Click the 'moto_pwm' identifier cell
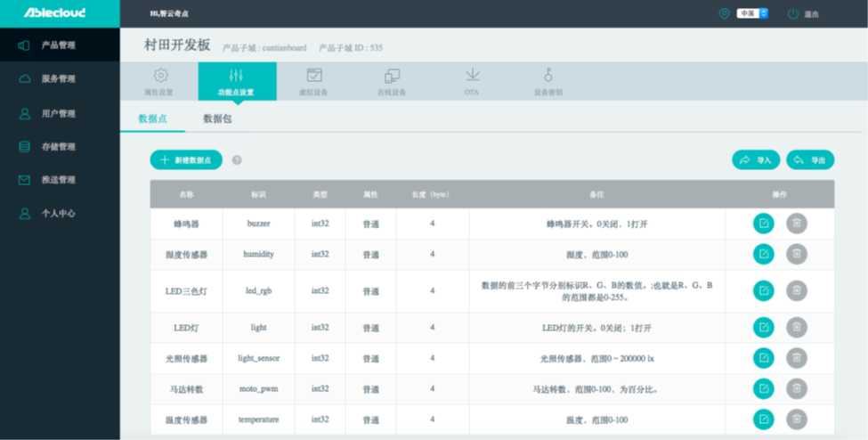Screen dimensions: 868x440 [x=258, y=388]
